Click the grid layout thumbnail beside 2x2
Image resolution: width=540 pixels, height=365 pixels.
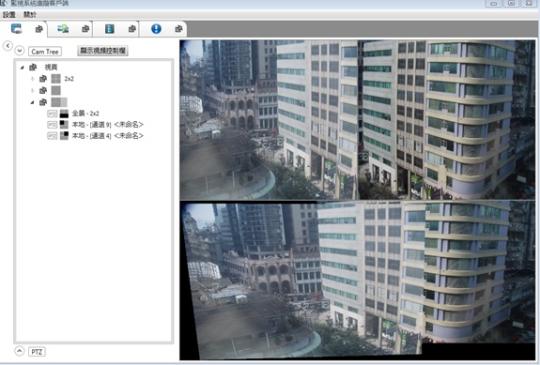click(x=56, y=79)
